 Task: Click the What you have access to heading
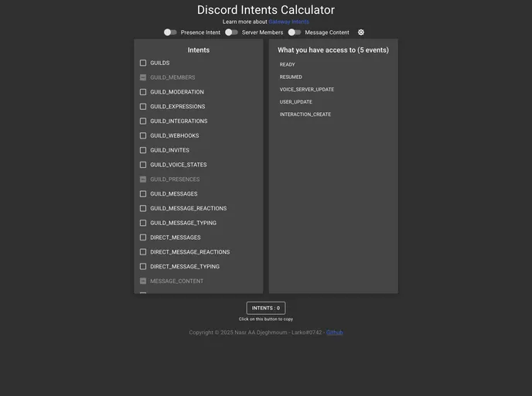[333, 49]
